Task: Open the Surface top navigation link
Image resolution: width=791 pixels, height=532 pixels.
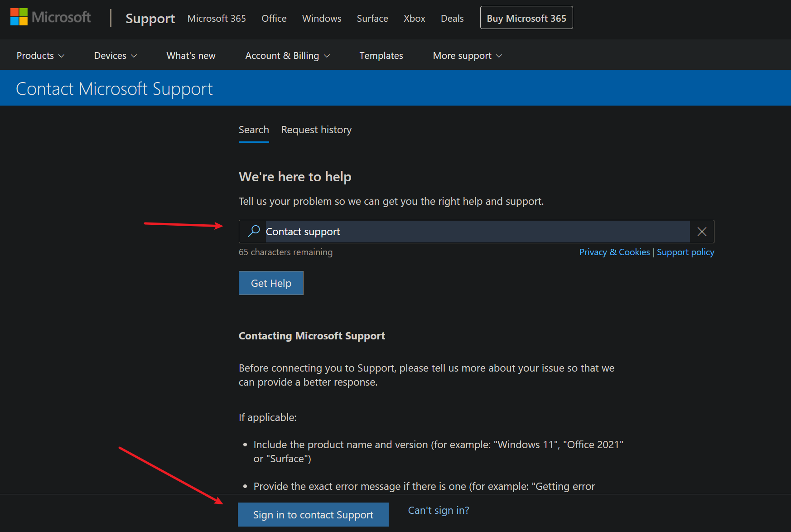Action: (x=372, y=18)
